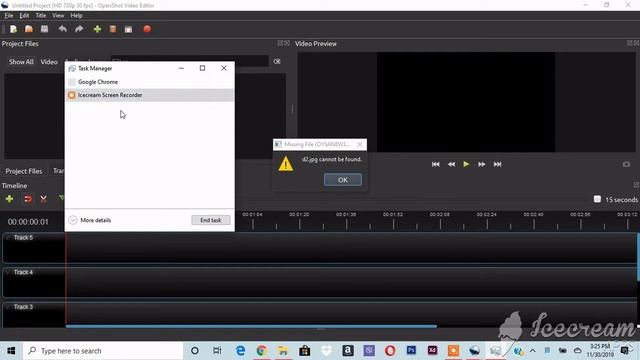Screen dimensions: 640x360
Task: Select Icecream Screen Recorder in Task Manager
Action: click(x=149, y=95)
